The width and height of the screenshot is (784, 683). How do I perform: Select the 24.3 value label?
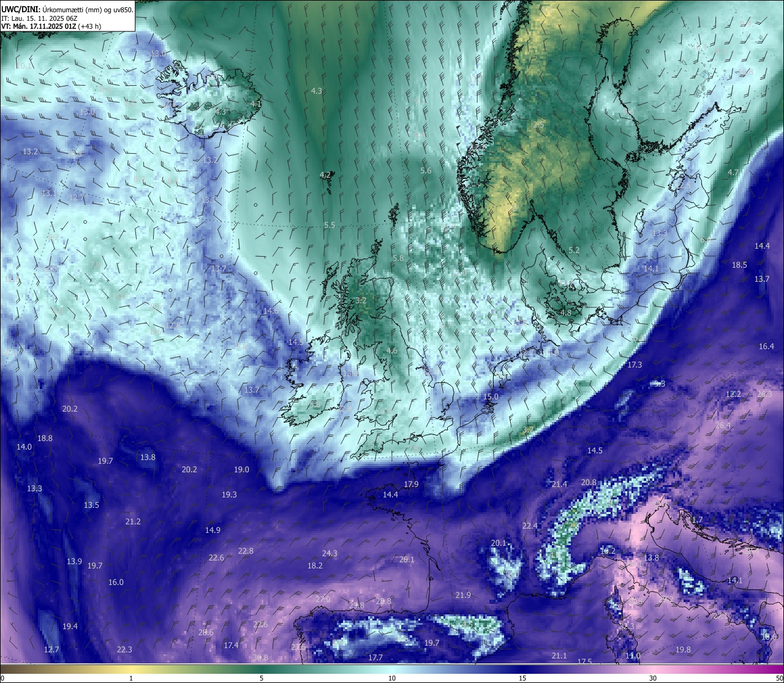pyautogui.click(x=330, y=553)
